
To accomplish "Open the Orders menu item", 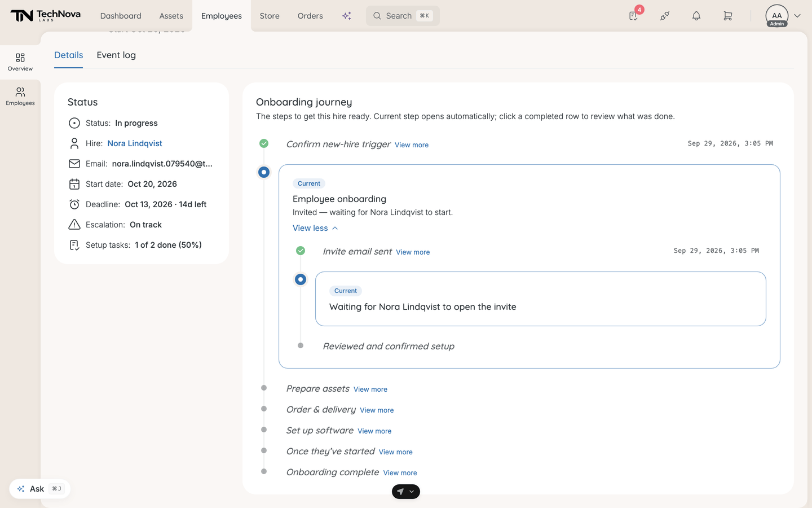I will (x=310, y=16).
